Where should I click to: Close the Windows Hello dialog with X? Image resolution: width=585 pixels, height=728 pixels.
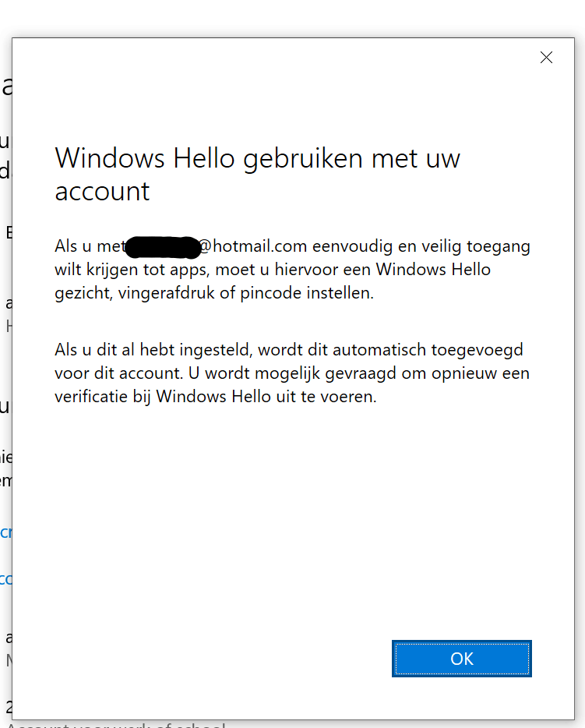click(x=546, y=58)
